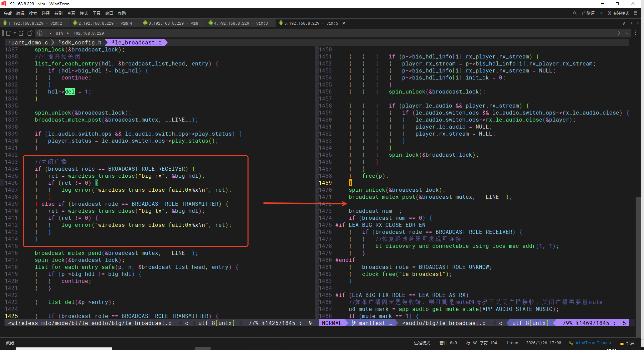Open the vertical three-dot toolbar menu
This screenshot has width=644, height=350.
coord(636,33)
